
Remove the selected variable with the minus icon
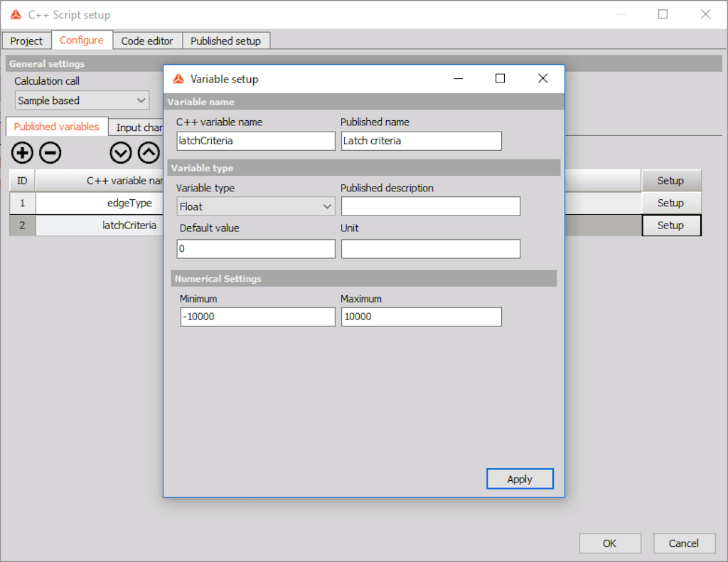pyautogui.click(x=50, y=153)
